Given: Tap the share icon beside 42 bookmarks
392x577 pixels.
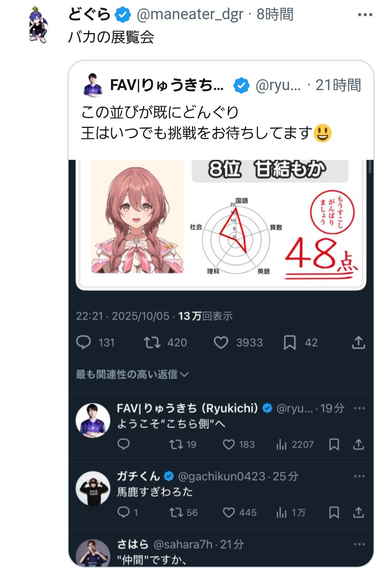Looking at the screenshot, I should [x=358, y=342].
